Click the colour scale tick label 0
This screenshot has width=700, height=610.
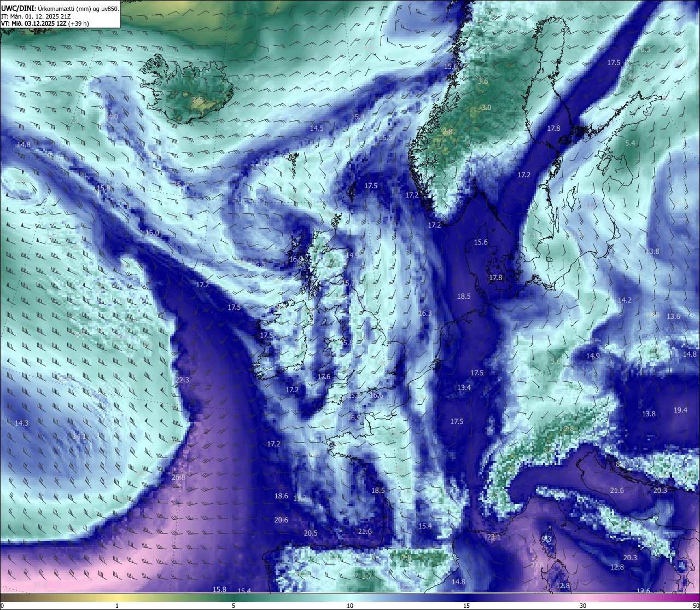(2, 605)
